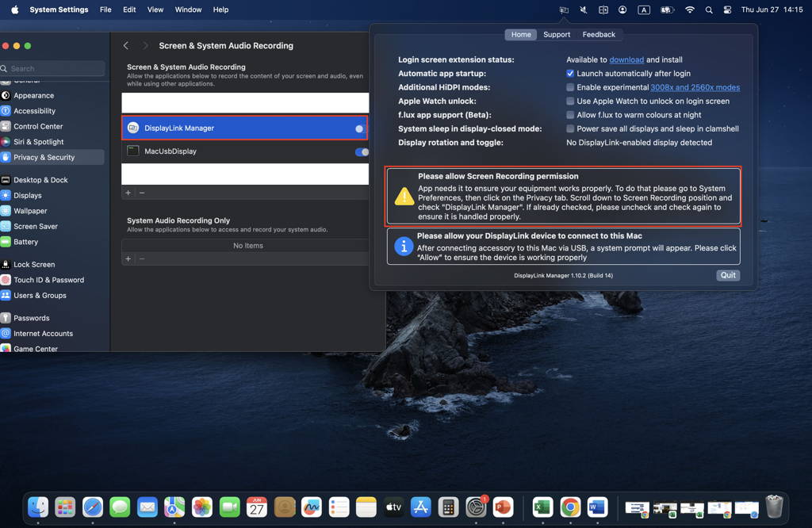Quit DisplayLink Manager
The width and height of the screenshot is (812, 528).
(728, 275)
